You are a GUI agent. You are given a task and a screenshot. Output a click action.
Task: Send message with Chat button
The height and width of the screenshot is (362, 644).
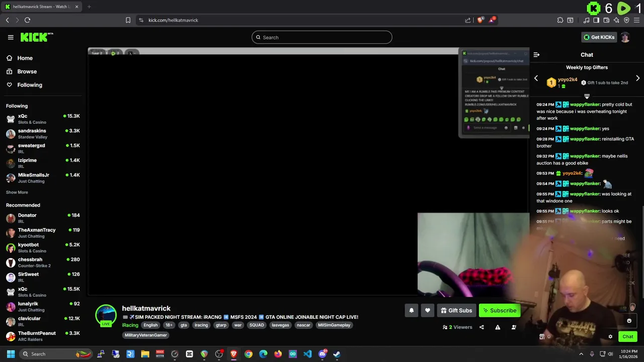[627, 337]
